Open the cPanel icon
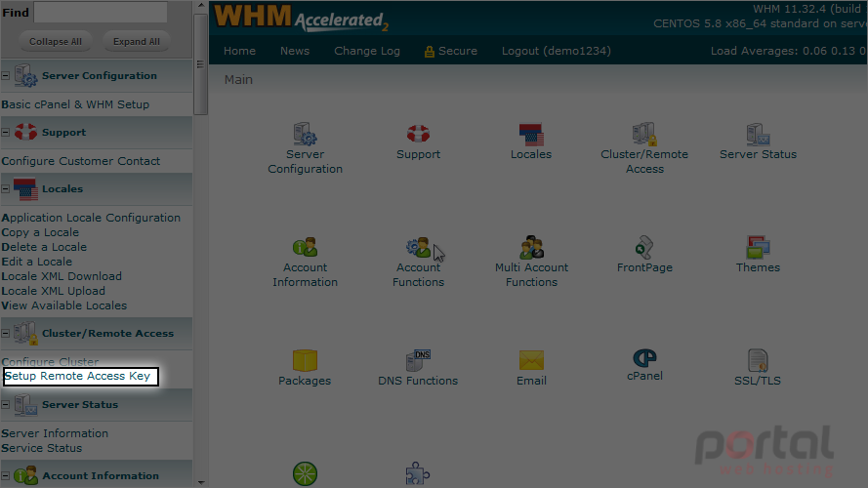This screenshot has height=488, width=868. [644, 358]
